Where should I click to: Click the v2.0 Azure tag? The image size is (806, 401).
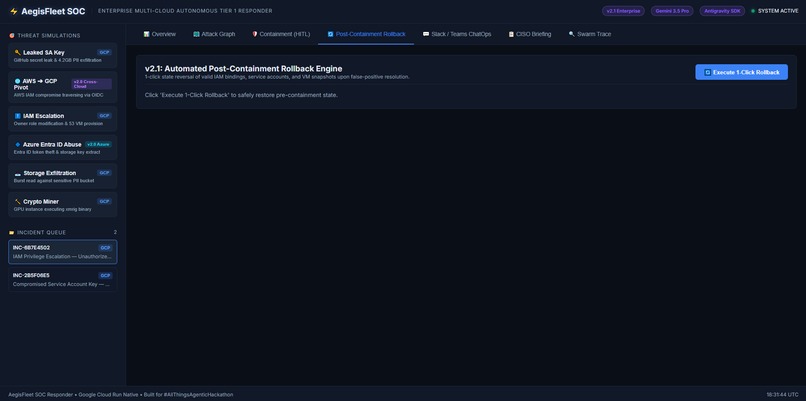click(x=98, y=144)
